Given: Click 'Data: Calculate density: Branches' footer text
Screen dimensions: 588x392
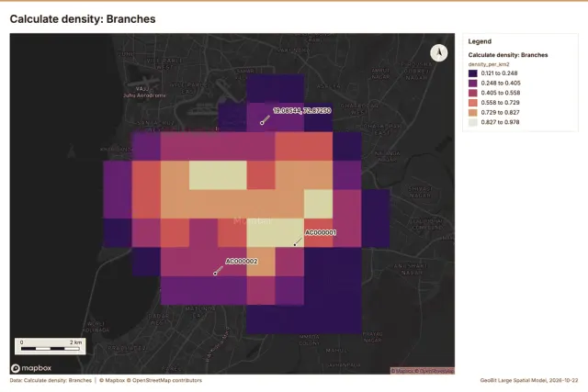Looking at the screenshot, I should click(51, 380).
